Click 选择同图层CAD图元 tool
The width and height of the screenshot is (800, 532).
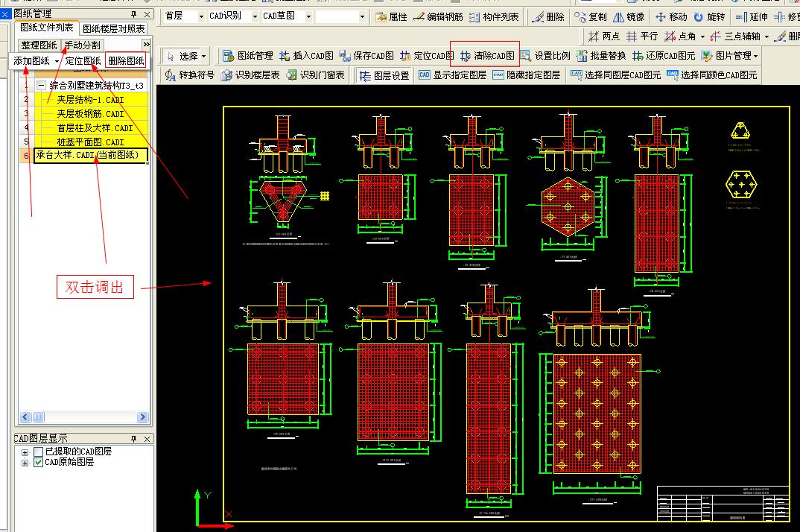click(x=615, y=75)
